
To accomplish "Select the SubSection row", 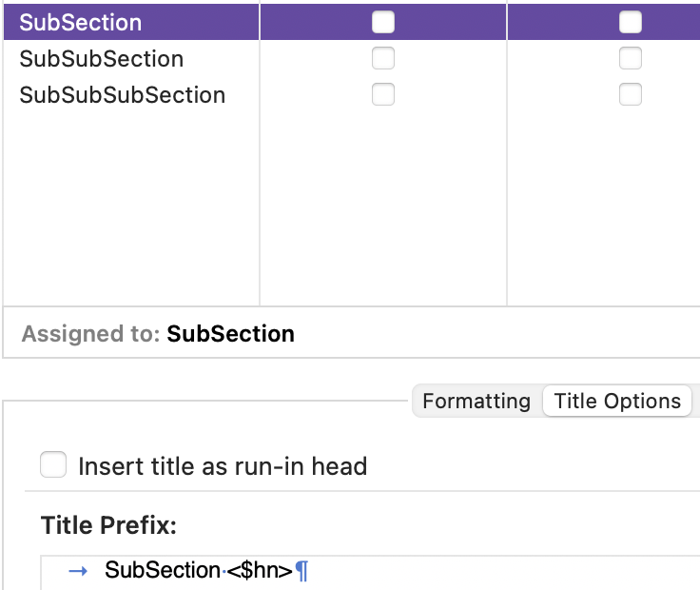I will click(x=352, y=22).
